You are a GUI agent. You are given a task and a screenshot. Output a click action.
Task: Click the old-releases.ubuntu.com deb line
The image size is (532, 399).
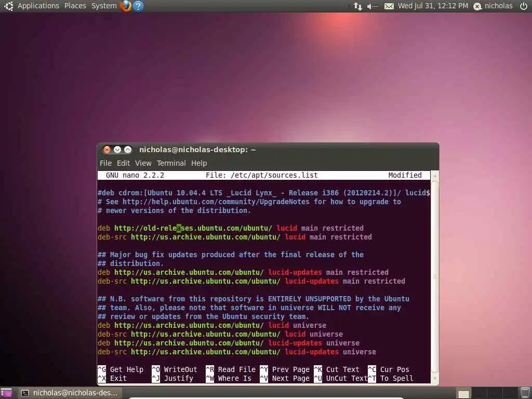(230, 228)
